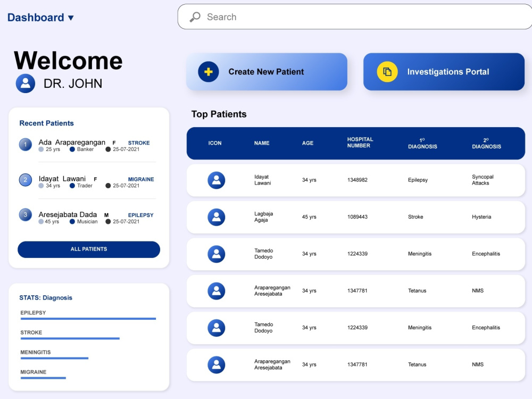
Task: Click the Stroke diagnosis in Lagbaja row
Action: 415,217
